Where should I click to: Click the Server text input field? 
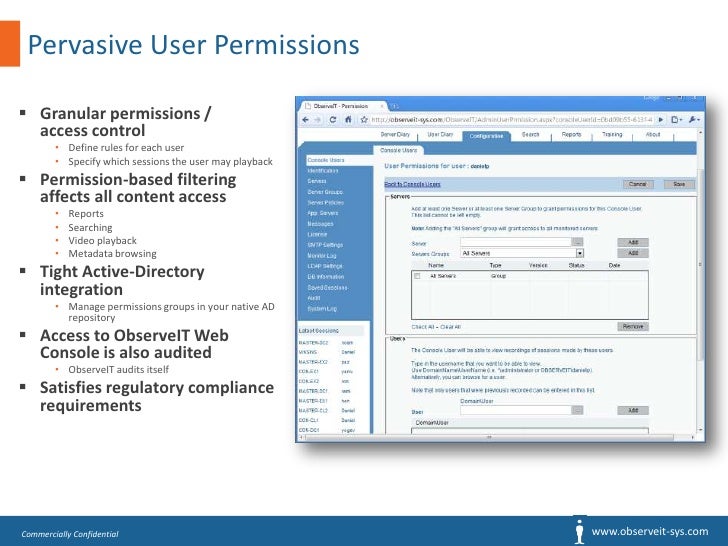point(515,242)
